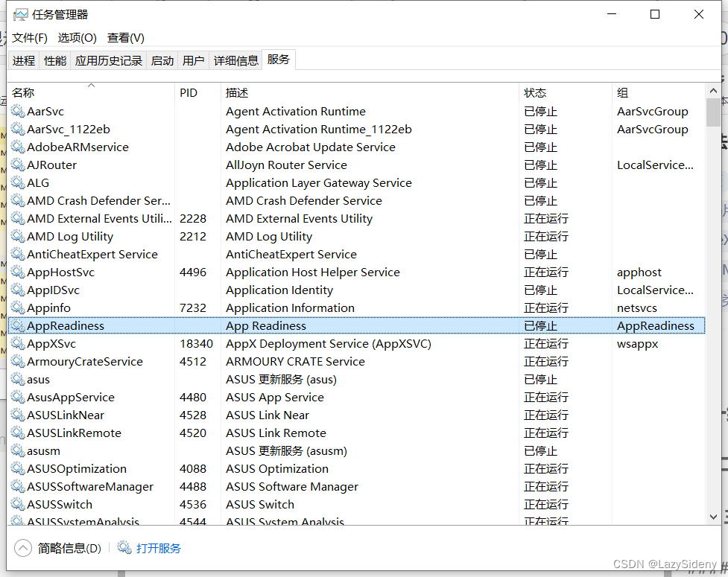Select the 'ARMOURY CRATE Service' description
728x577 pixels.
tap(295, 361)
